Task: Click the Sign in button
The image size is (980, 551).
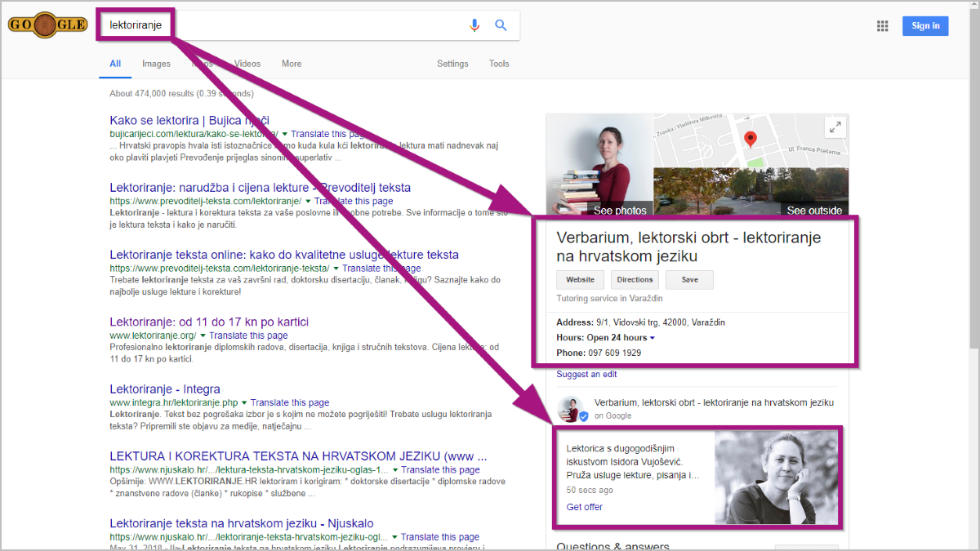Action: (925, 26)
